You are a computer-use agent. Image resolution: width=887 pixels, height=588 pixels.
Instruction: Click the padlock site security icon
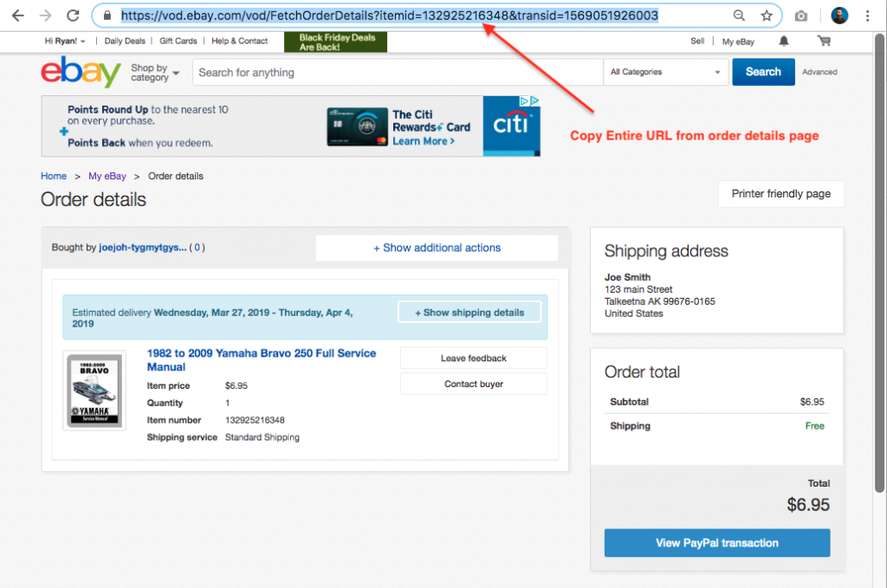pos(107,16)
